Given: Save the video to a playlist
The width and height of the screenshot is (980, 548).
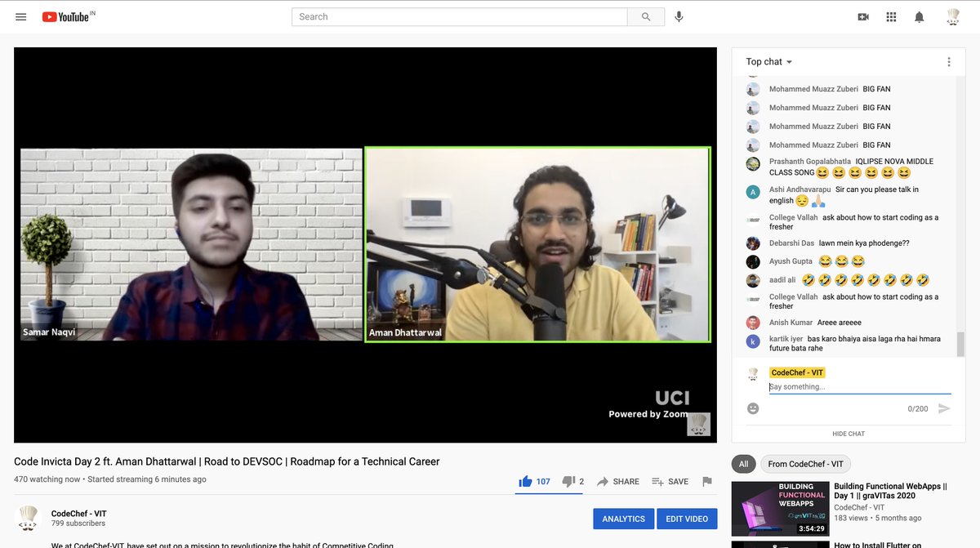Looking at the screenshot, I should (670, 481).
